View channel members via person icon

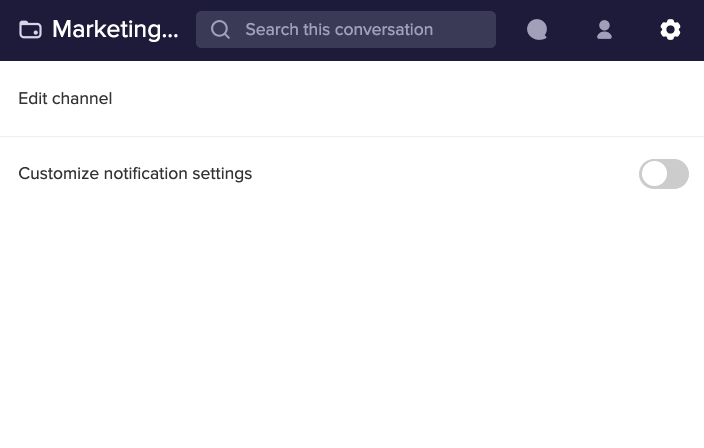604,30
